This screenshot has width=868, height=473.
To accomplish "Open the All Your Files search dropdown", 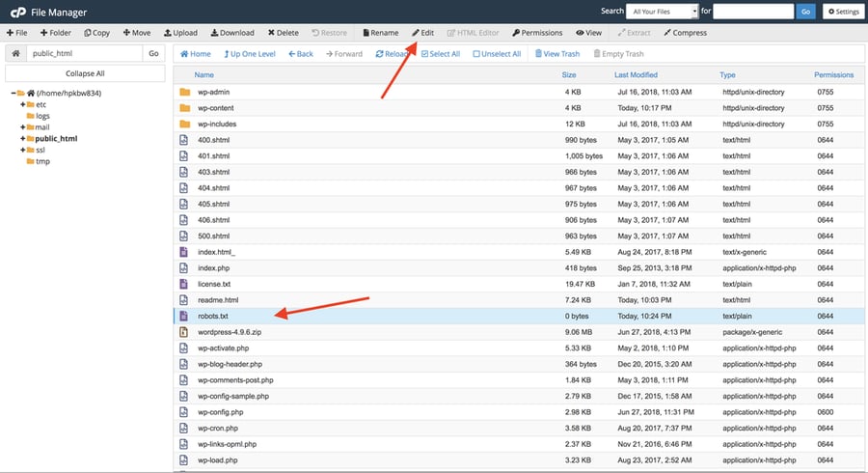I will tap(661, 12).
